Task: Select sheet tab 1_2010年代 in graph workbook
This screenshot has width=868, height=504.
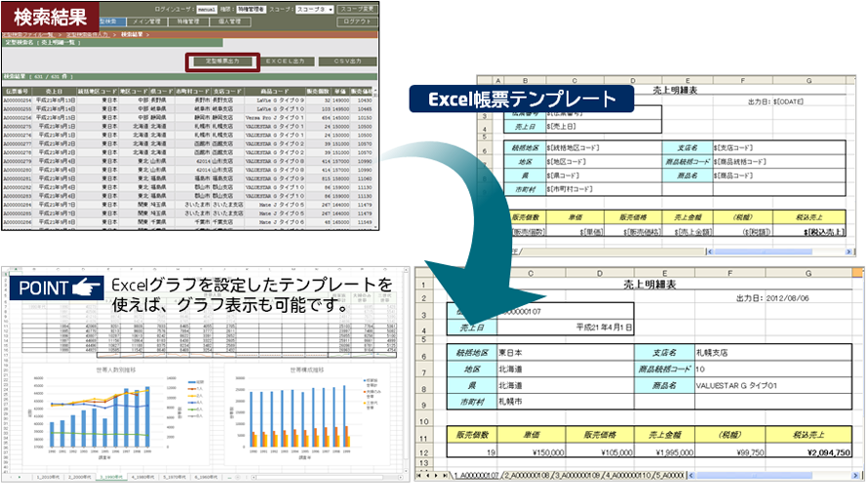Action: click(x=48, y=477)
